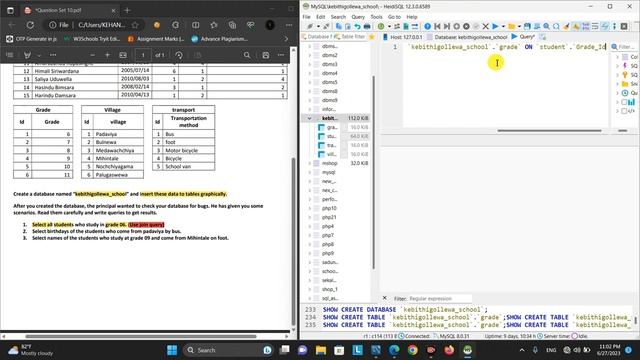Click the PDF zoom out minus button

click(x=93, y=55)
